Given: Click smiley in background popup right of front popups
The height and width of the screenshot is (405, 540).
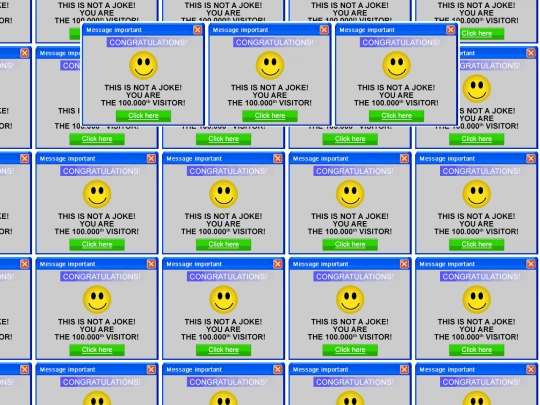Looking at the screenshot, I should tap(477, 89).
